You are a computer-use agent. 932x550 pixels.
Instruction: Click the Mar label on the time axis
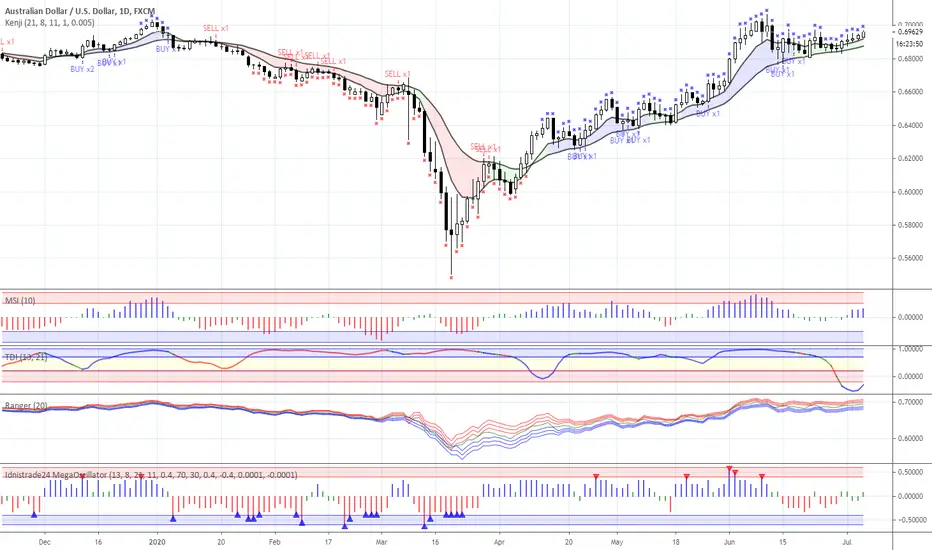pyautogui.click(x=382, y=542)
